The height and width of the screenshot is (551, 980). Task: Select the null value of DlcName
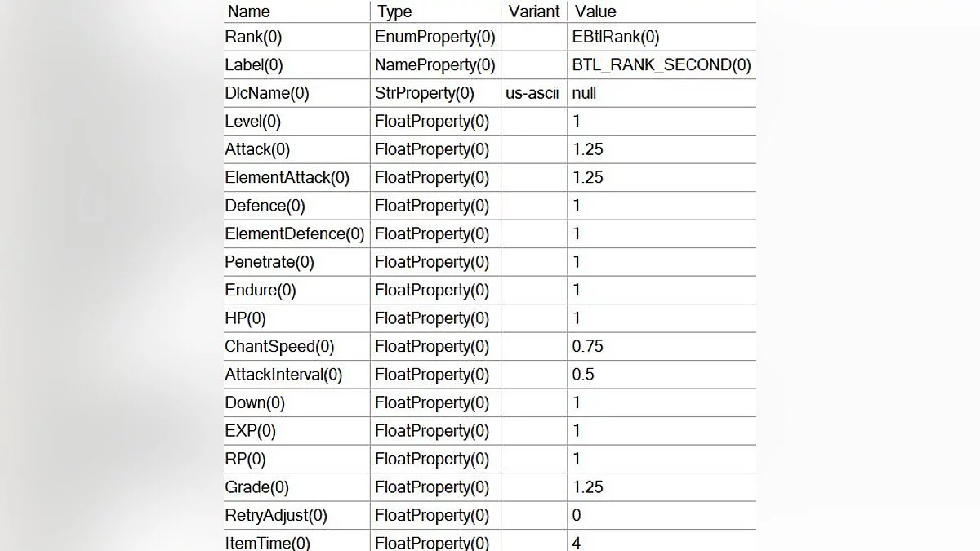pyautogui.click(x=585, y=93)
